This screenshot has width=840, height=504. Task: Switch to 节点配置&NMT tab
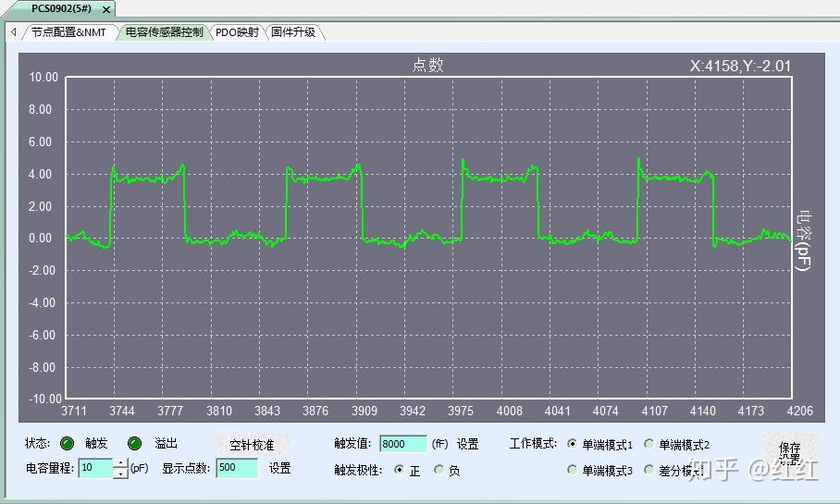point(68,32)
